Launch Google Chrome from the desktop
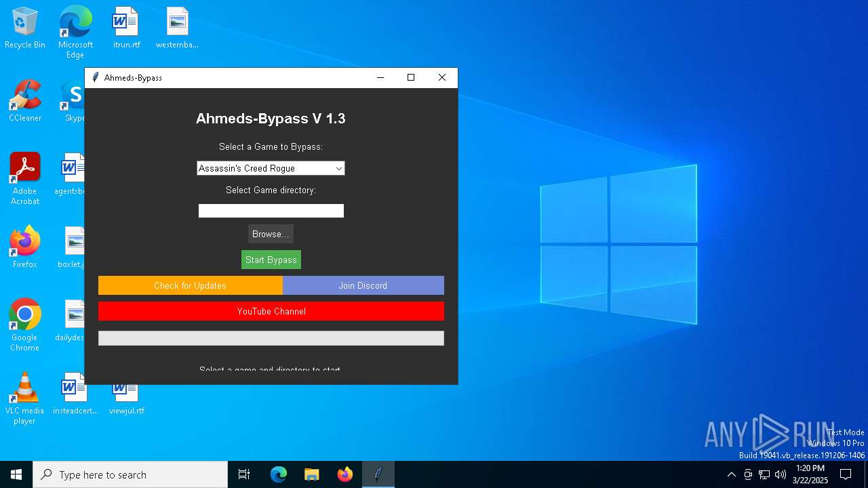 pyautogui.click(x=25, y=325)
